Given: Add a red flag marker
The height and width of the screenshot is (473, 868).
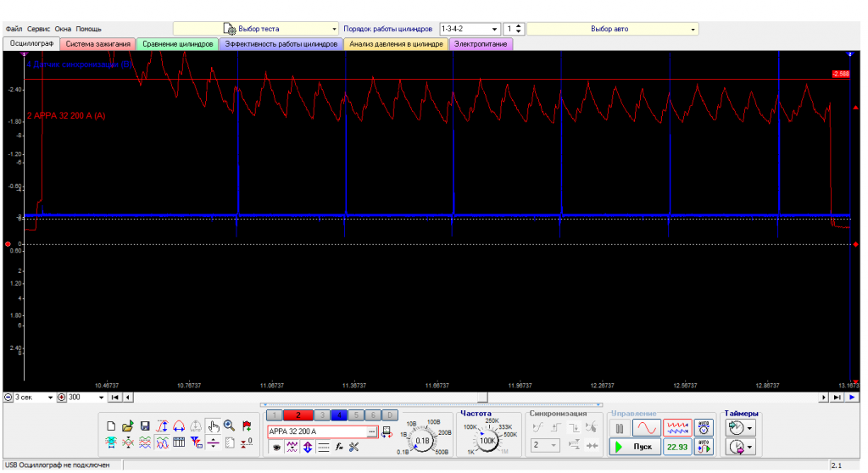Looking at the screenshot, I should point(247,426).
